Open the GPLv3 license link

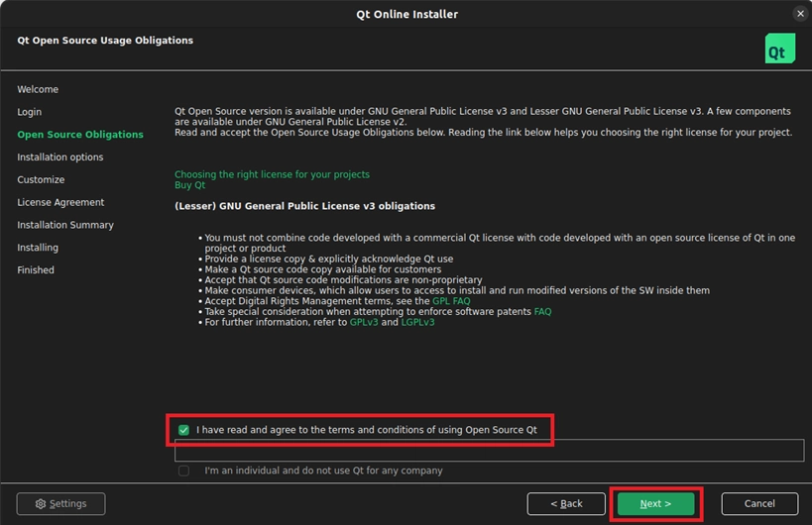coord(363,323)
